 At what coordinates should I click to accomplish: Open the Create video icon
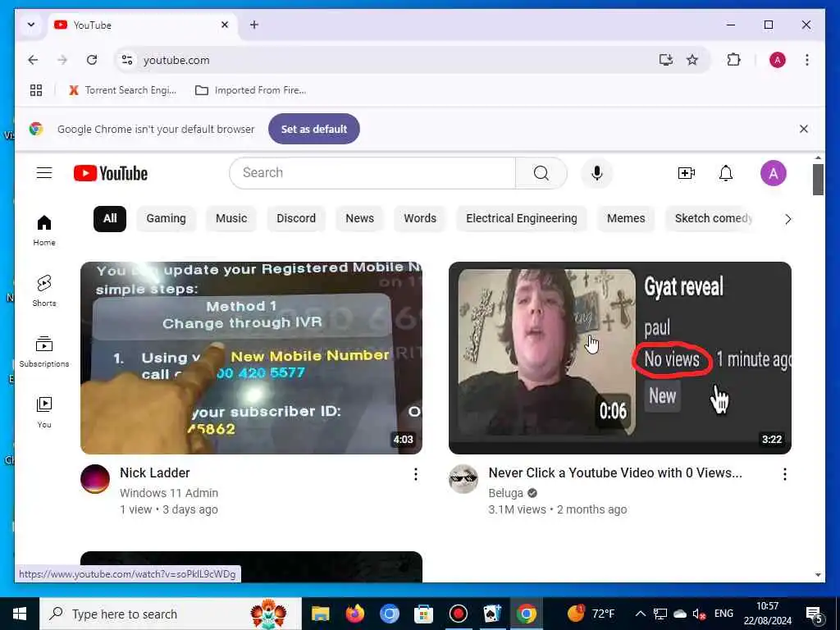pyautogui.click(x=687, y=173)
